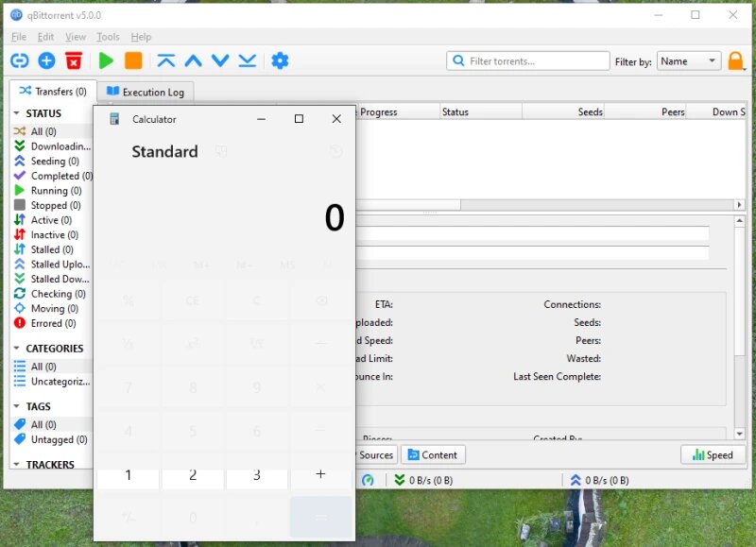Select Stopped (0) status filter
Screen dimensions: 756x547
pos(52,205)
